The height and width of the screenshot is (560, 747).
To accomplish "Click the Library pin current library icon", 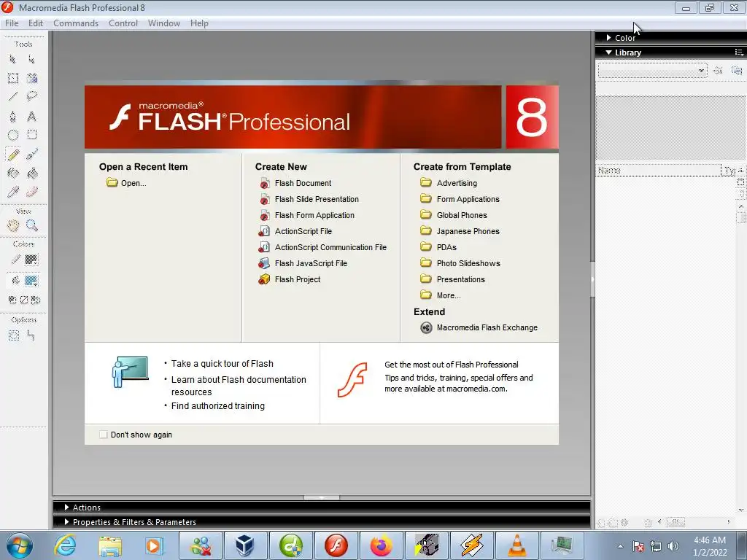I will [x=718, y=71].
